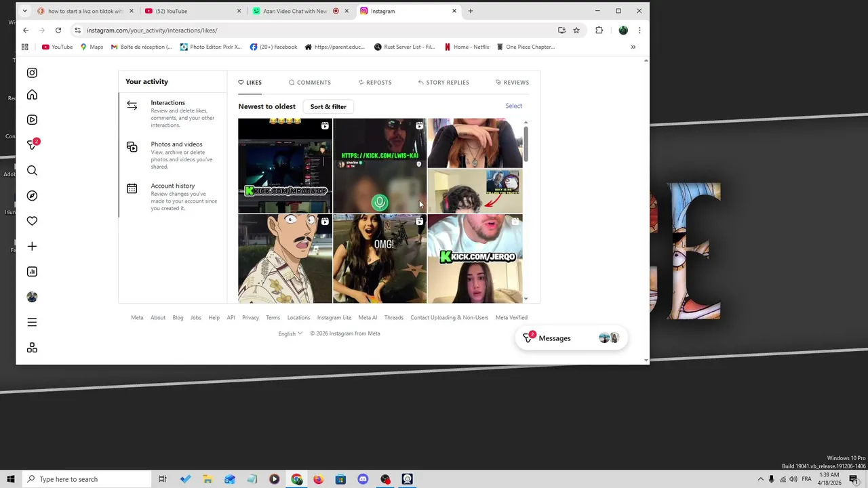Open profile avatar in sidebar

coord(32,297)
